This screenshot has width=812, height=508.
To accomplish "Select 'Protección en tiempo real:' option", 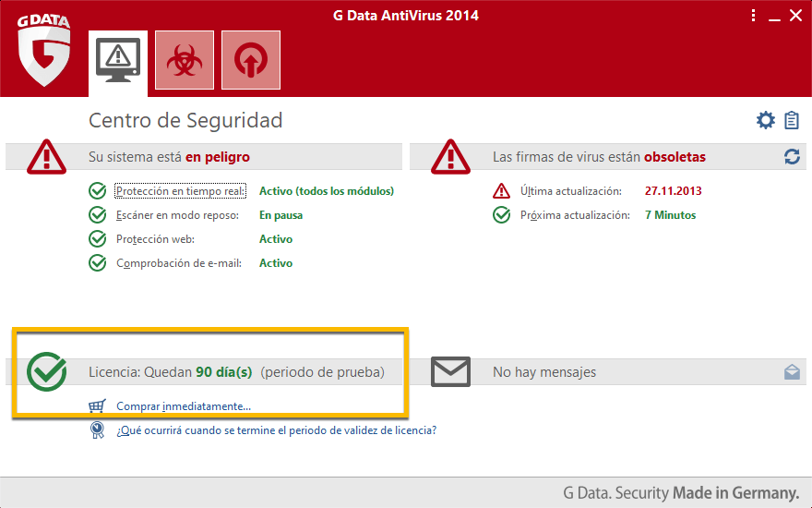I will tap(180, 191).
